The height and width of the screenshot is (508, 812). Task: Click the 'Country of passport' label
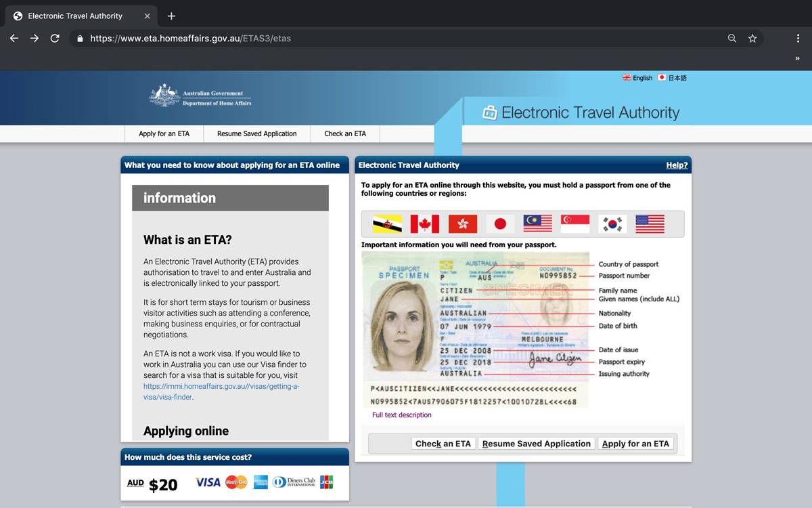click(629, 264)
